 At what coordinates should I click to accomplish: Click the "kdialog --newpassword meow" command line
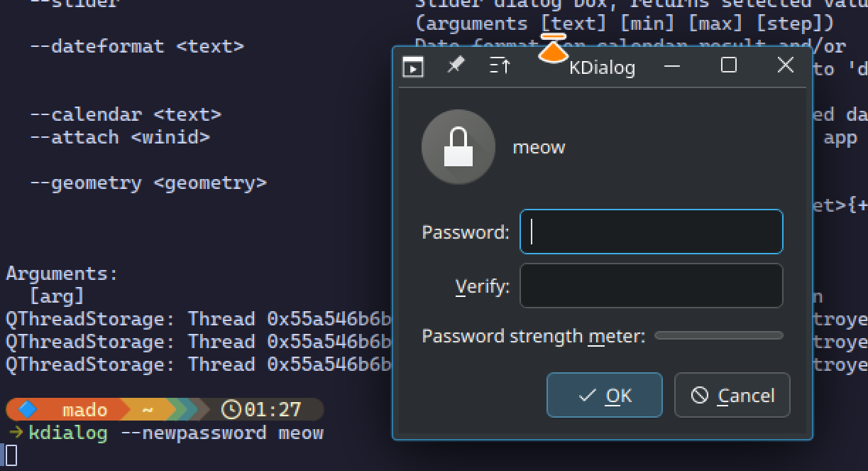(x=175, y=433)
